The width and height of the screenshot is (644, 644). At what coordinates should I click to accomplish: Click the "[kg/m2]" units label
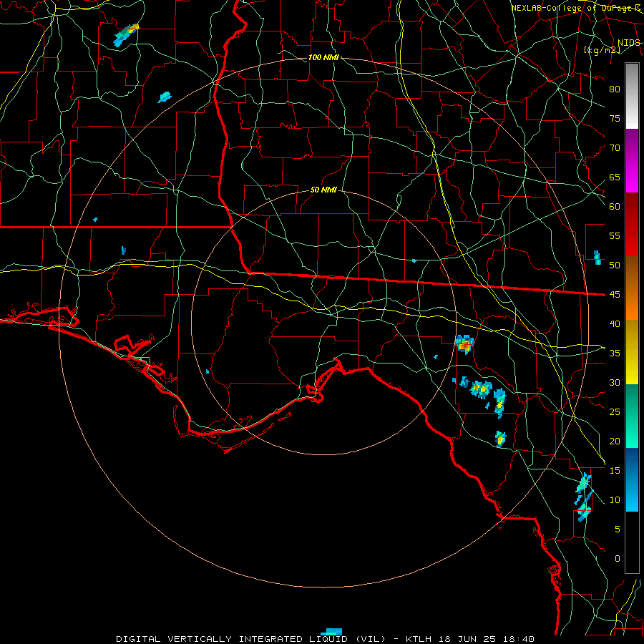602,50
